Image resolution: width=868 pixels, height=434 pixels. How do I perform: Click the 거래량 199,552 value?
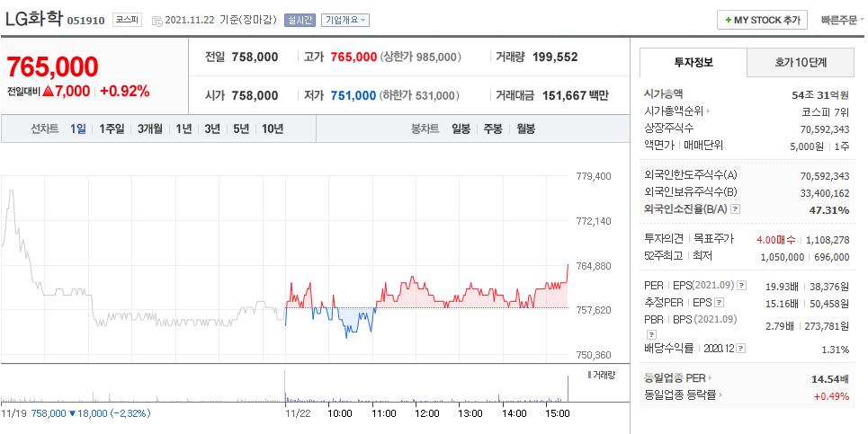click(555, 57)
